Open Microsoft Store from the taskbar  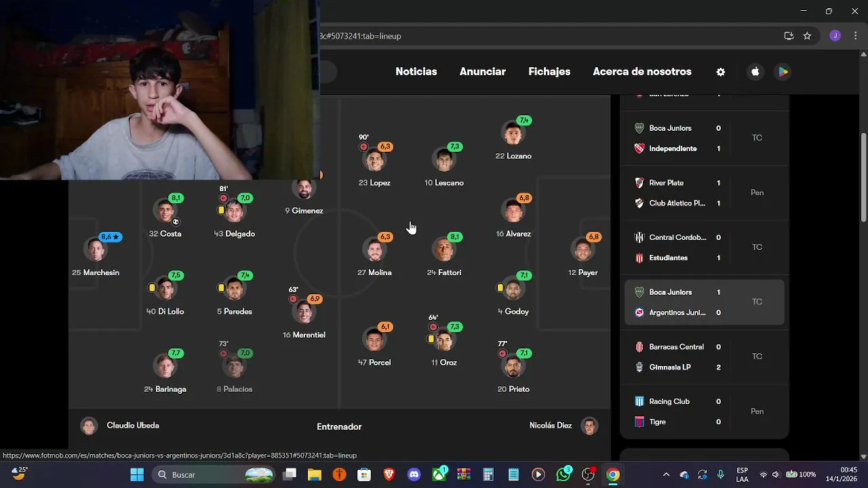point(364,474)
